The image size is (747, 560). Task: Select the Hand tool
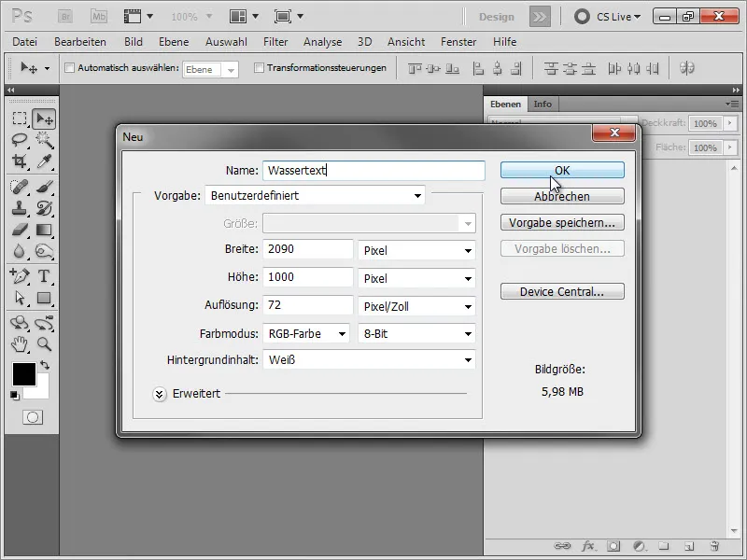(20, 343)
